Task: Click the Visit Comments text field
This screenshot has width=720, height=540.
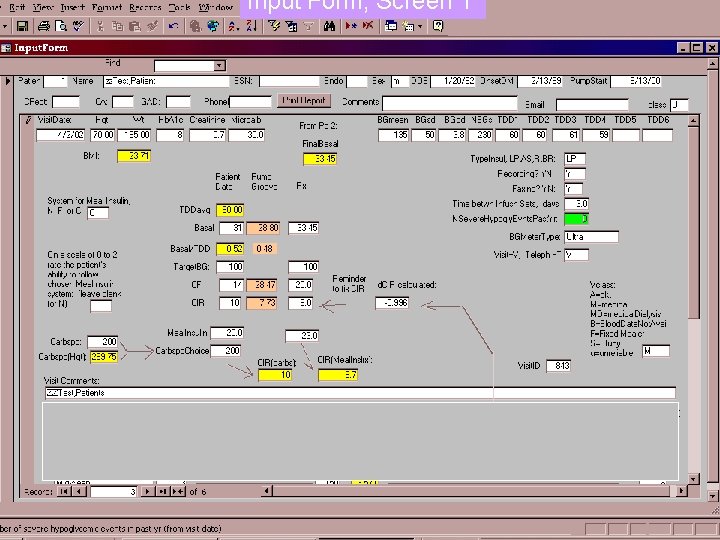Action: [x=360, y=393]
